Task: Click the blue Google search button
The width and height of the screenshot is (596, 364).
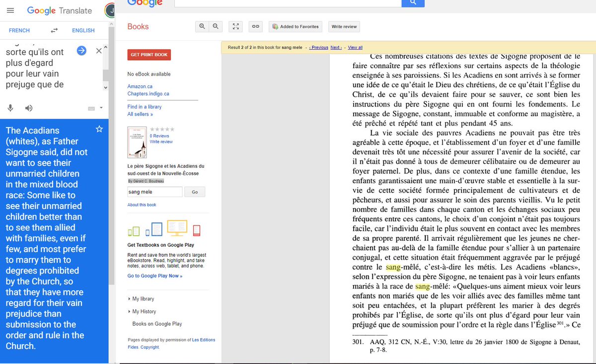Action: [412, 3]
